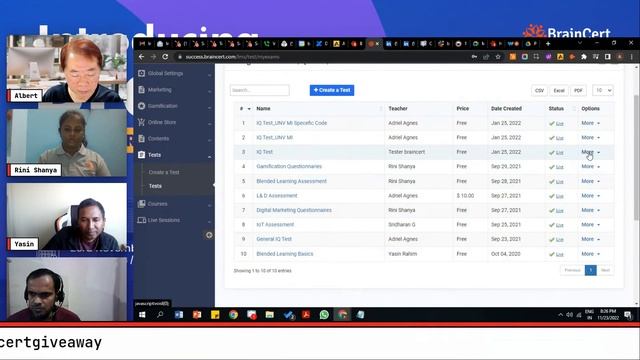Viewport: 640px width, 360px height.
Task: Export the table as CSV
Action: click(539, 91)
